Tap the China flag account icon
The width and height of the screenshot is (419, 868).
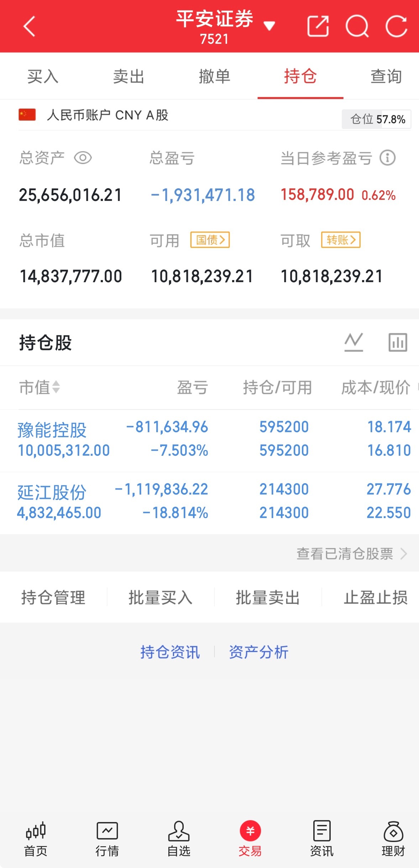tap(27, 115)
